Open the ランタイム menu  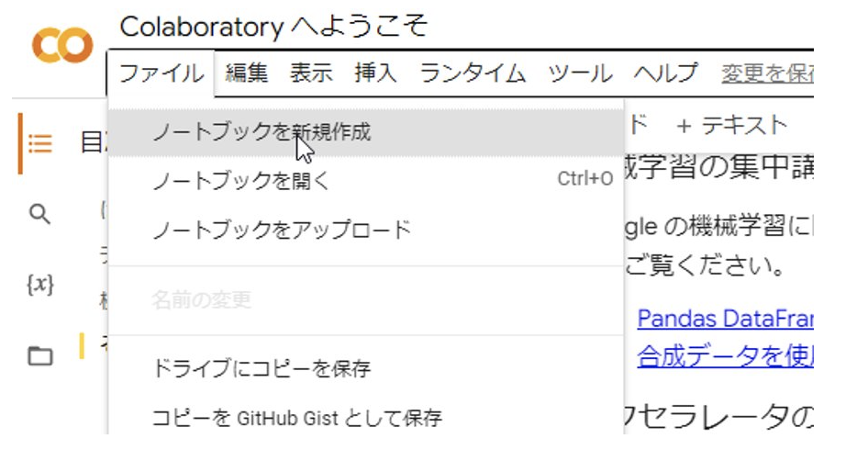pyautogui.click(x=473, y=73)
